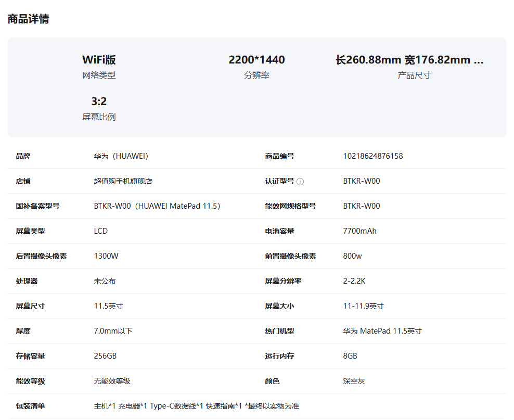Click the 处理器 row label
Viewport: 514px width, 420px height.
(27, 281)
